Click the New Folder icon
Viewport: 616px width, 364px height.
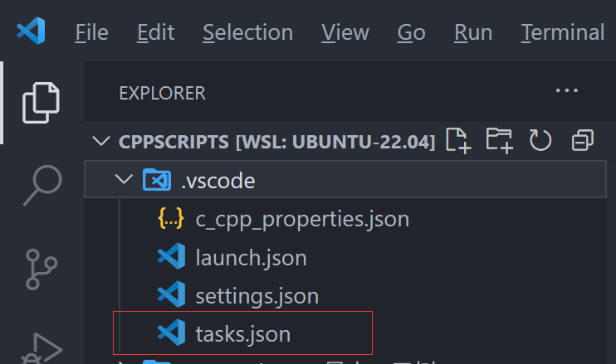click(499, 140)
